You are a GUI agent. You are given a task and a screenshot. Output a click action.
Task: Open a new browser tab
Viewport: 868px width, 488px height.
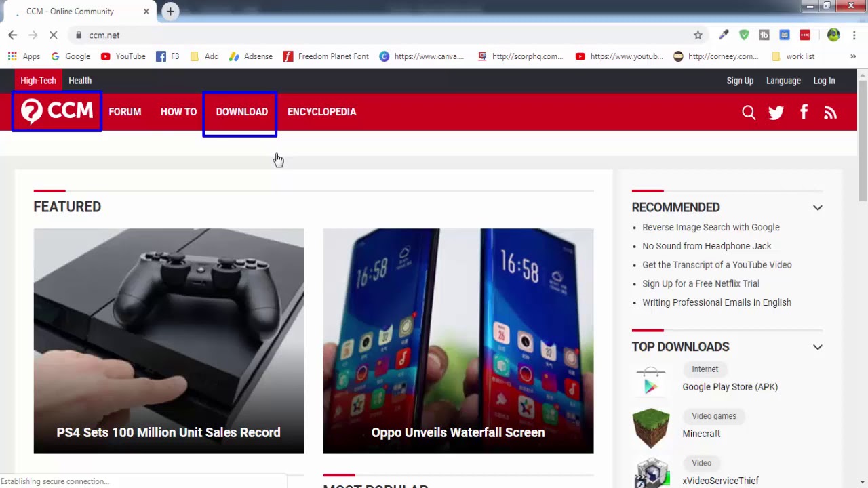[x=170, y=11]
